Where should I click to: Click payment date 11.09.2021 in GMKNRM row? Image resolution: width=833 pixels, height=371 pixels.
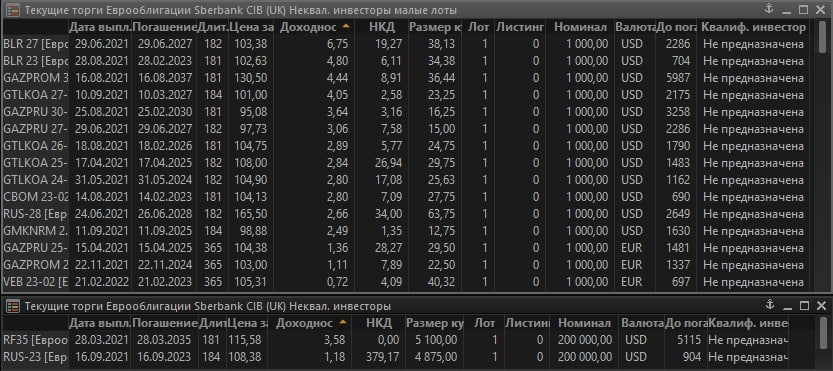point(101,231)
